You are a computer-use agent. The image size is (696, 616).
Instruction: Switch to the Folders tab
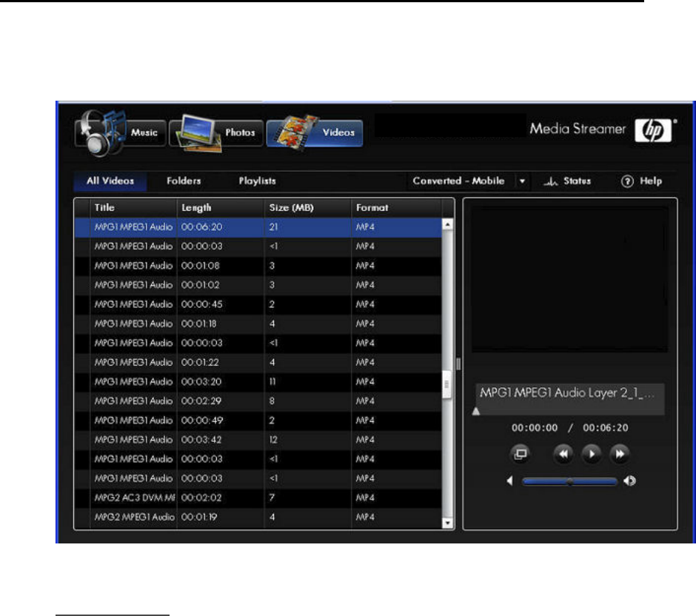point(184,181)
